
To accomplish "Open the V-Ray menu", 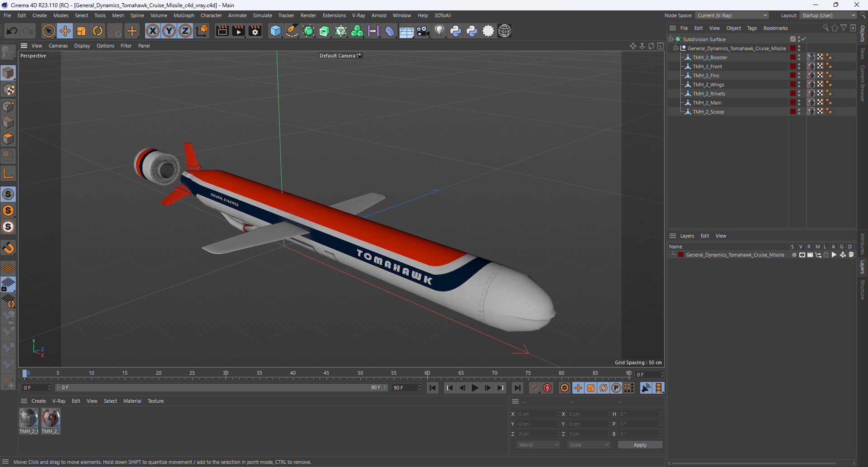I will point(359,15).
